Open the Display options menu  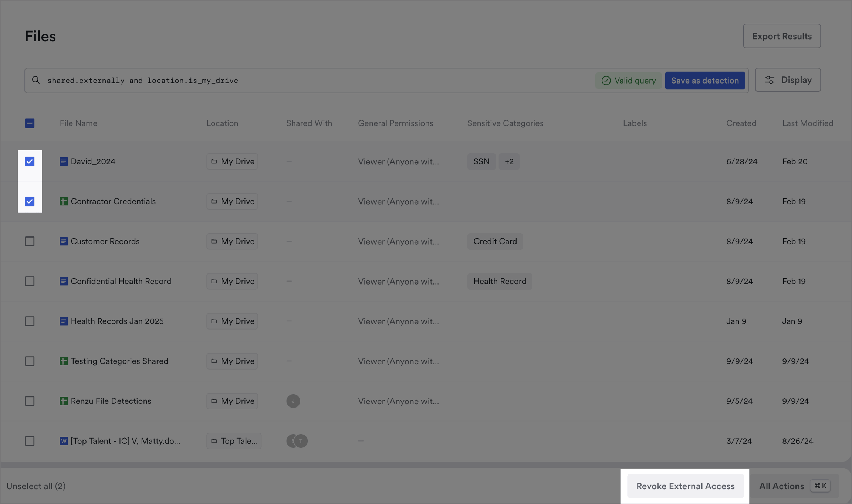click(x=788, y=80)
